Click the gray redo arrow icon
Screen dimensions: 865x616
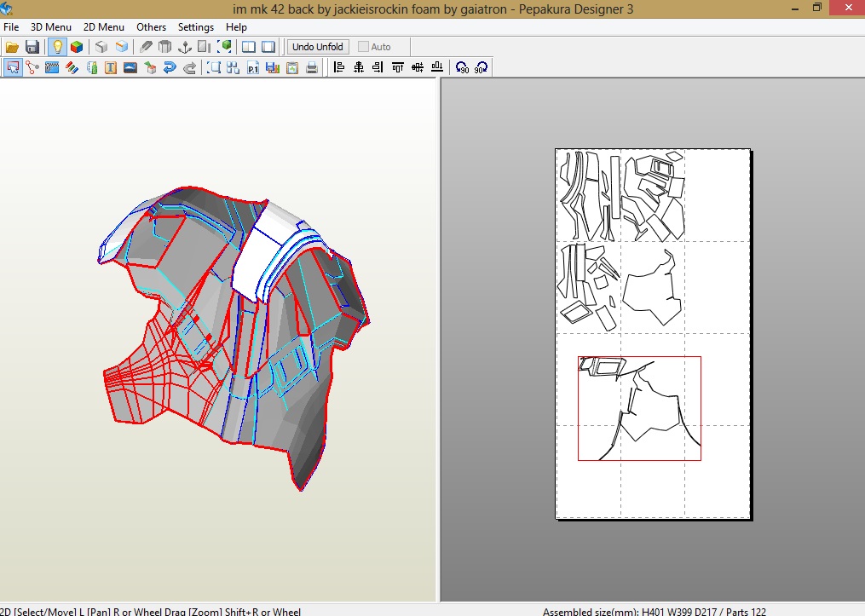[x=189, y=68]
